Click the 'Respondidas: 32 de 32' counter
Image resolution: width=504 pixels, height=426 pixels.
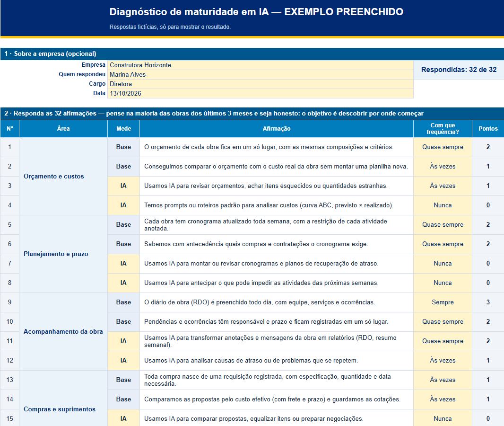tap(459, 70)
